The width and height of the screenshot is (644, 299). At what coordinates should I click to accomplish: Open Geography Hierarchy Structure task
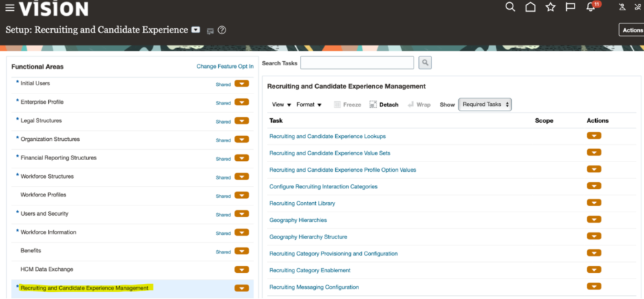pos(308,237)
